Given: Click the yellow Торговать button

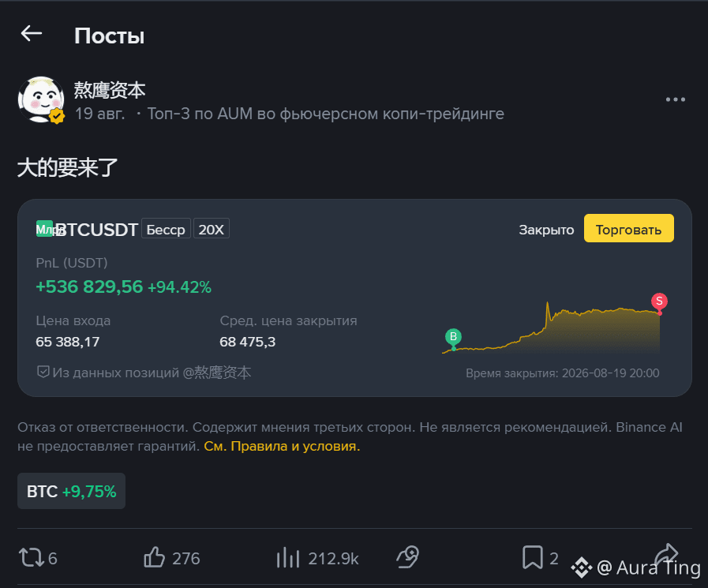Looking at the screenshot, I should [628, 229].
